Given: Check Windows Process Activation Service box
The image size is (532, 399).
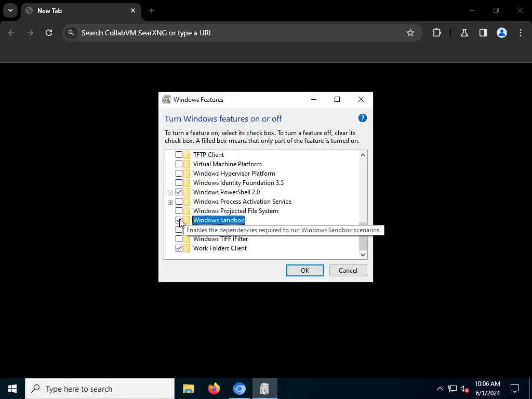Looking at the screenshot, I should tap(179, 202).
